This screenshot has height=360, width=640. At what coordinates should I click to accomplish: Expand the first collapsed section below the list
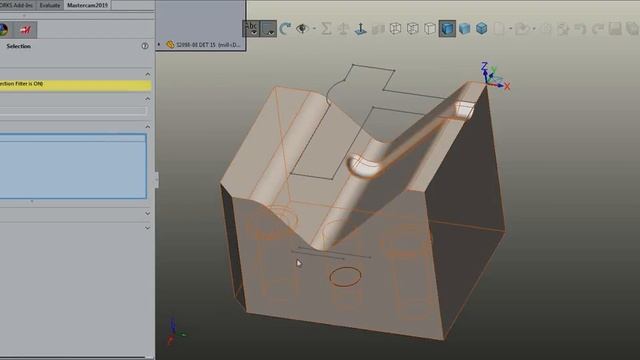[148, 213]
